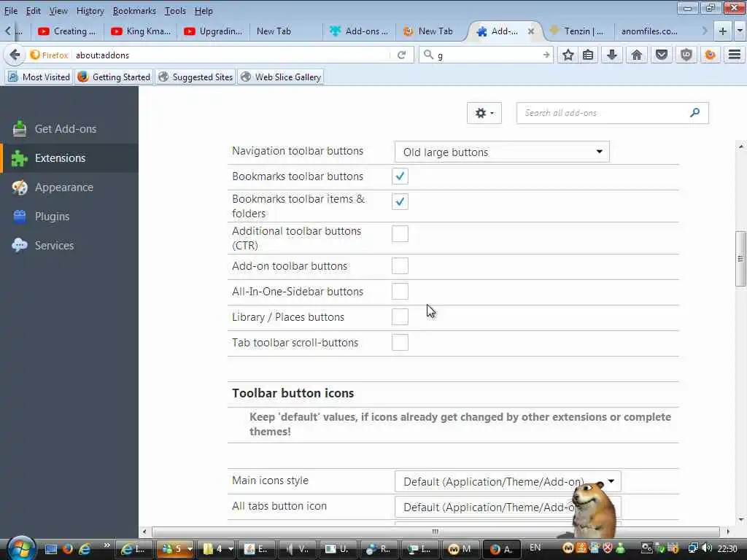This screenshot has height=560, width=747.
Task: Open the Help menu
Action: [204, 10]
